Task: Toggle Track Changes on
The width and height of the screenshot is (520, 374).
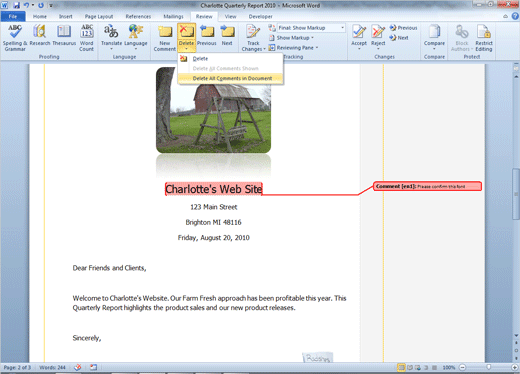Action: tap(253, 33)
